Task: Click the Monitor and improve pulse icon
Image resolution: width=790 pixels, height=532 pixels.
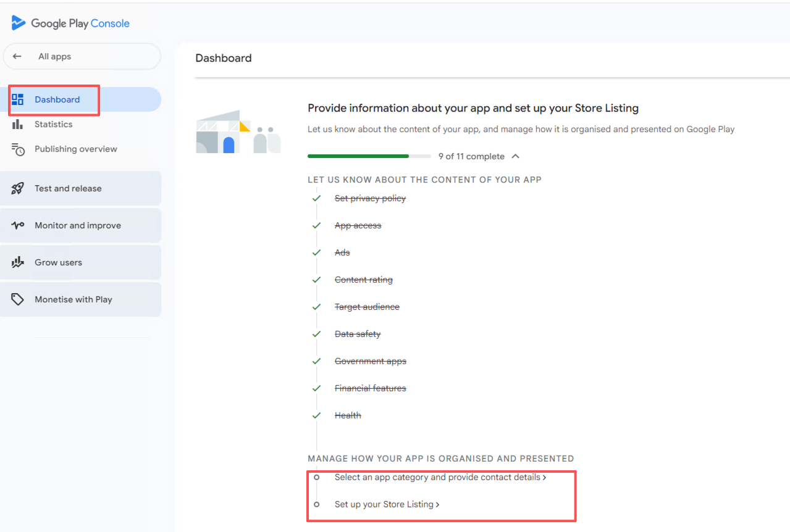Action: (x=18, y=225)
